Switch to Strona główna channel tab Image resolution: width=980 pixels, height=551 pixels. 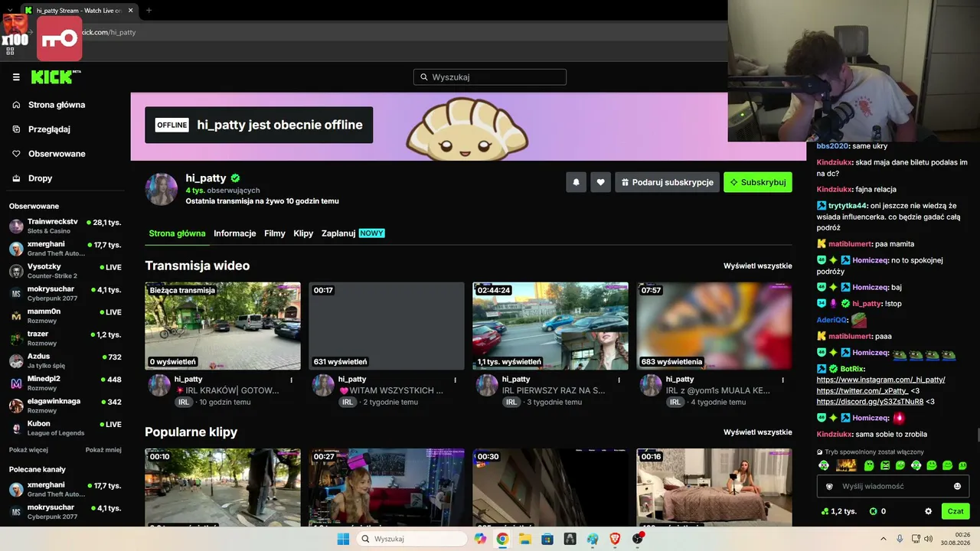coord(177,233)
